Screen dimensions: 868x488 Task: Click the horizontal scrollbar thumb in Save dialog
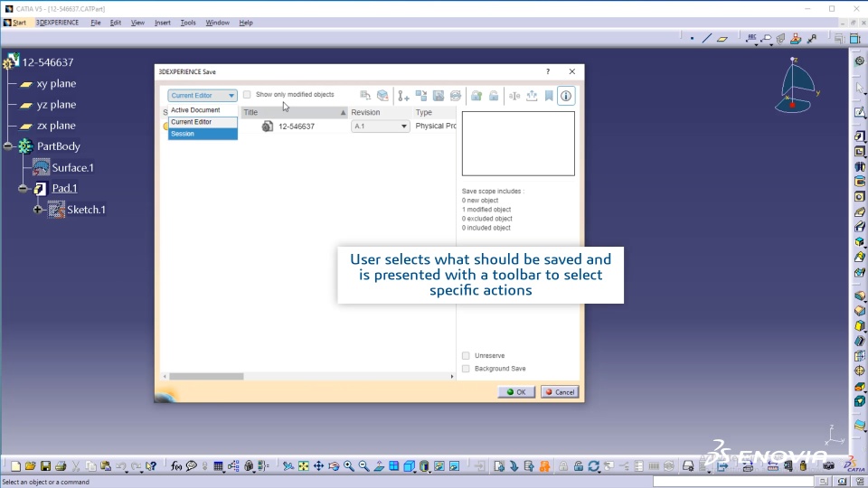[x=206, y=376]
